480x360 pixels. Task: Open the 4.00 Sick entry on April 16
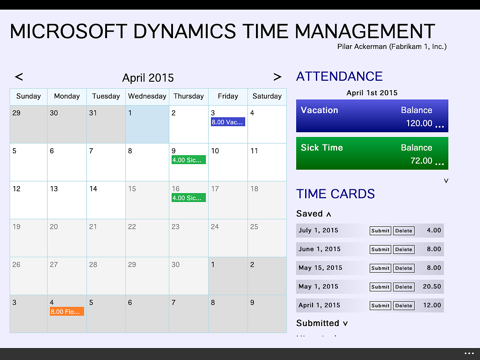189,198
